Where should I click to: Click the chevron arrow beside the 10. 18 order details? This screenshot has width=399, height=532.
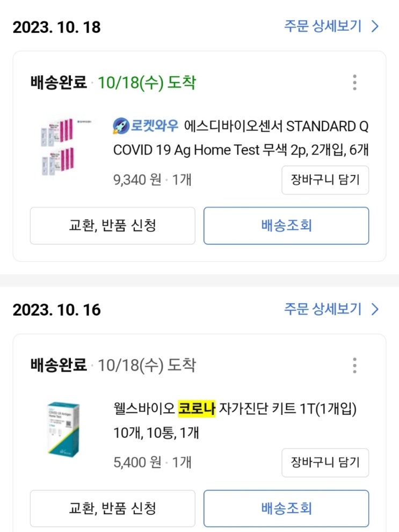(375, 26)
